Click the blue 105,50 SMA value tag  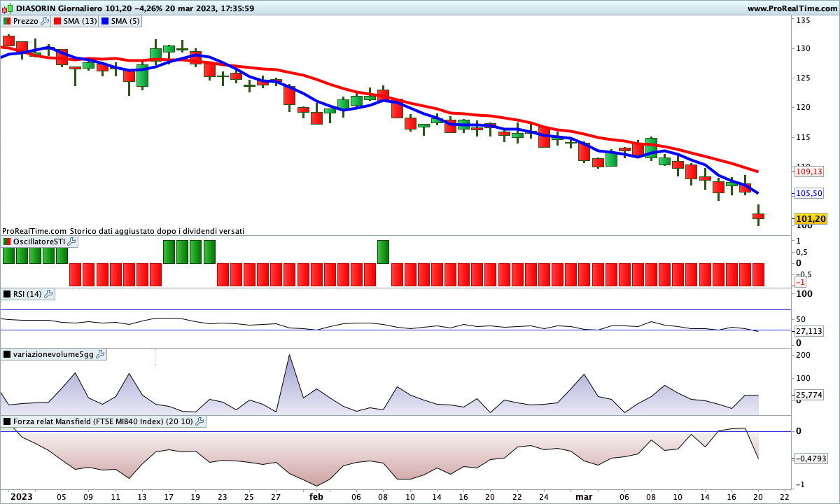[809, 192]
